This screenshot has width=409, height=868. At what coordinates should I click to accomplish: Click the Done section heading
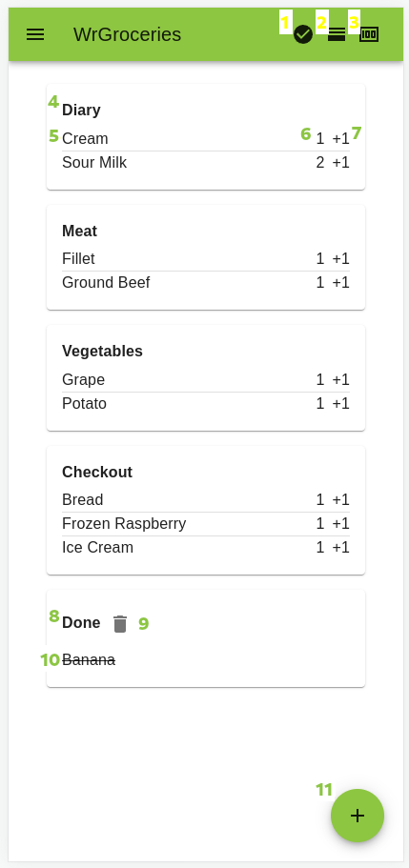pos(81,623)
